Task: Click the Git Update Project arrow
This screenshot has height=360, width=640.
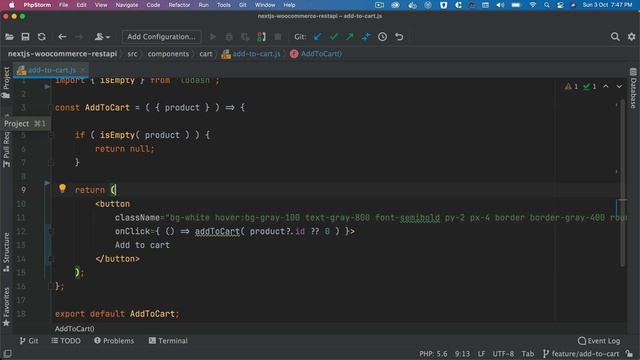Action: pyautogui.click(x=318, y=37)
